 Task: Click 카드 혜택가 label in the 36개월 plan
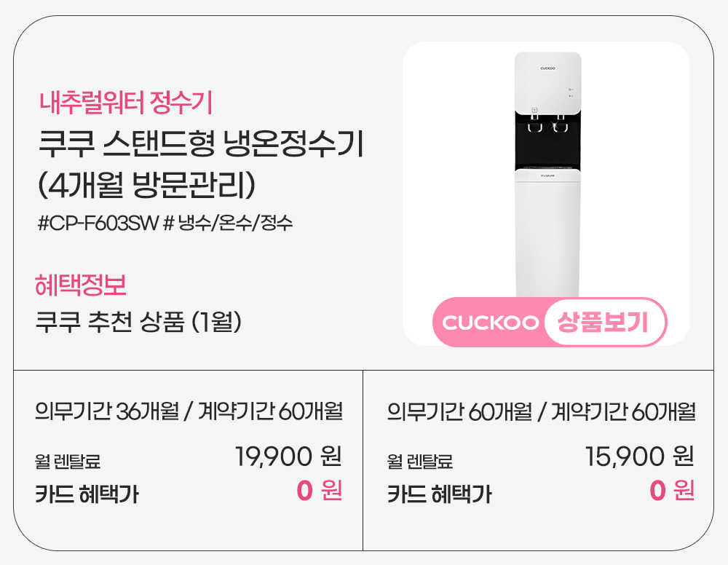(x=87, y=495)
